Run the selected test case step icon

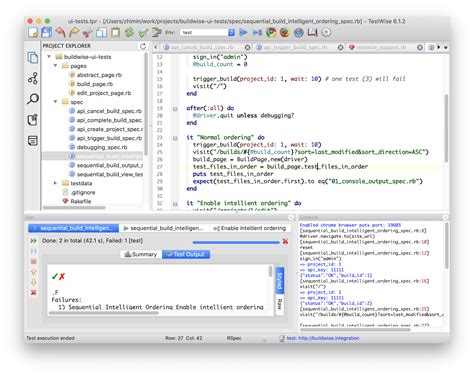coord(257,32)
